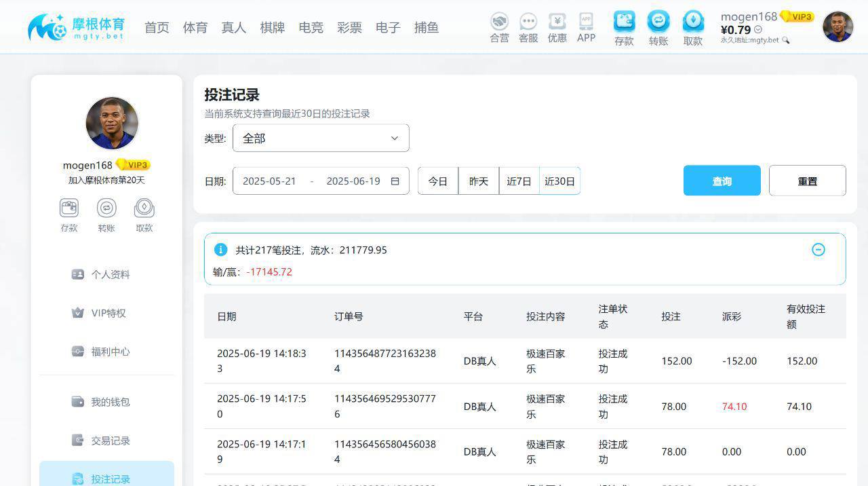Open 我的钱包 in the sidebar menu
Viewport: 868px width, 486px height.
pos(110,402)
